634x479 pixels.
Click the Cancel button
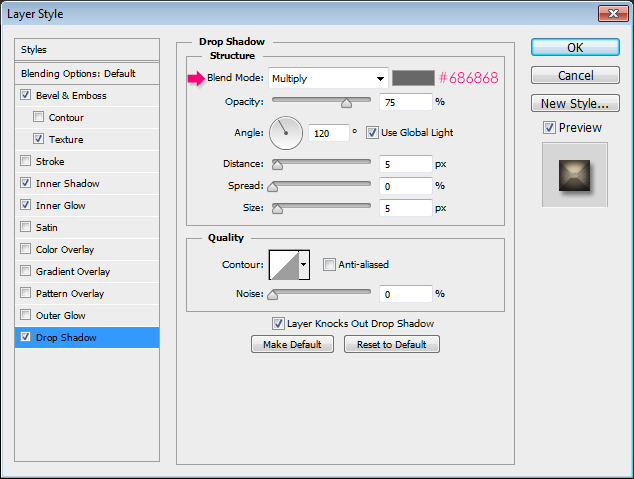coord(575,75)
